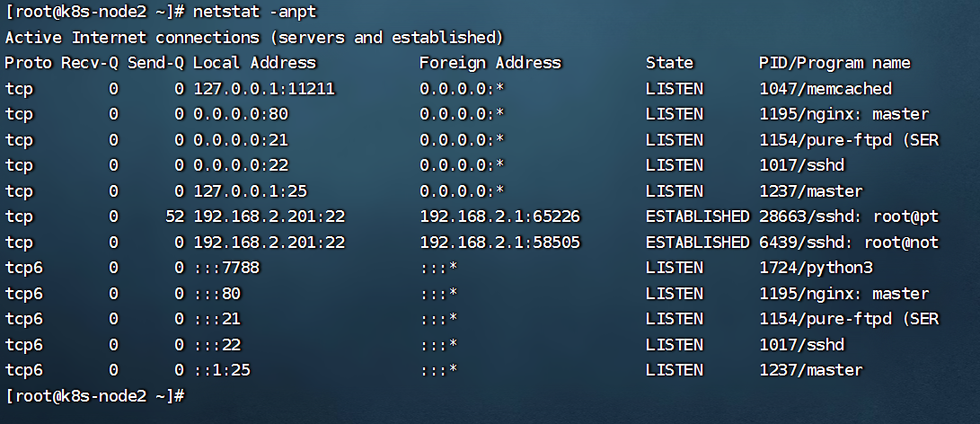Click the empty prompt on the last line
This screenshot has width=980, height=424.
coord(94,396)
